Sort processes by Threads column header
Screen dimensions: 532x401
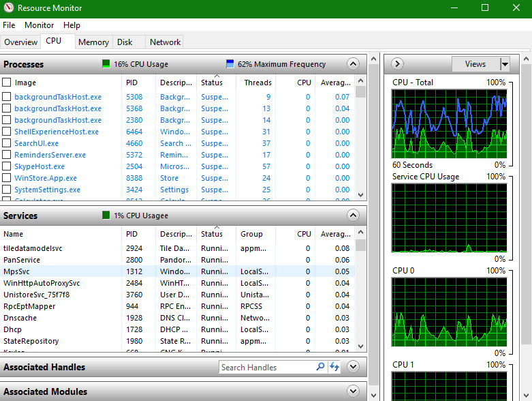coord(257,83)
